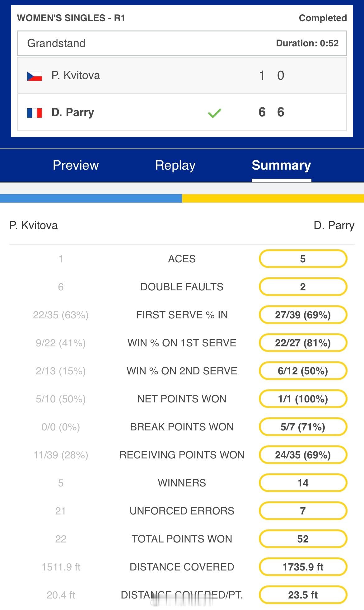Click the WINNERS stat row label
This screenshot has width=364, height=610.
point(182,483)
